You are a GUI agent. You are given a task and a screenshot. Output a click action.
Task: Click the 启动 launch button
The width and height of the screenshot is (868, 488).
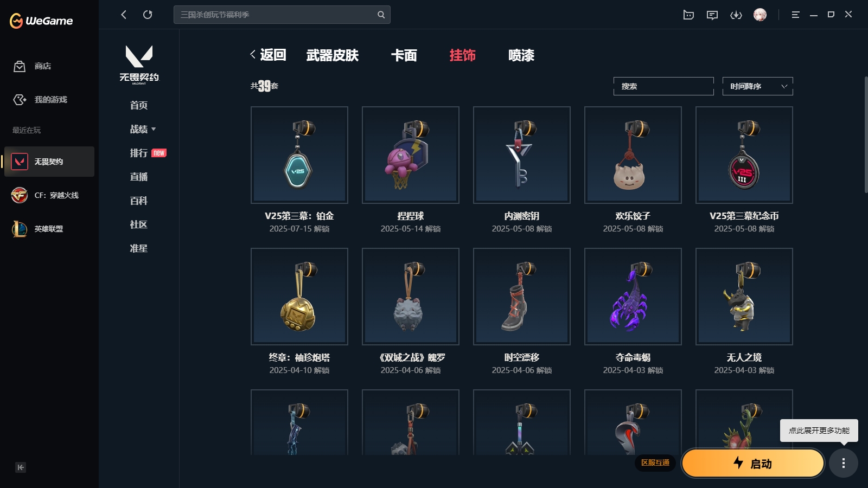click(753, 464)
